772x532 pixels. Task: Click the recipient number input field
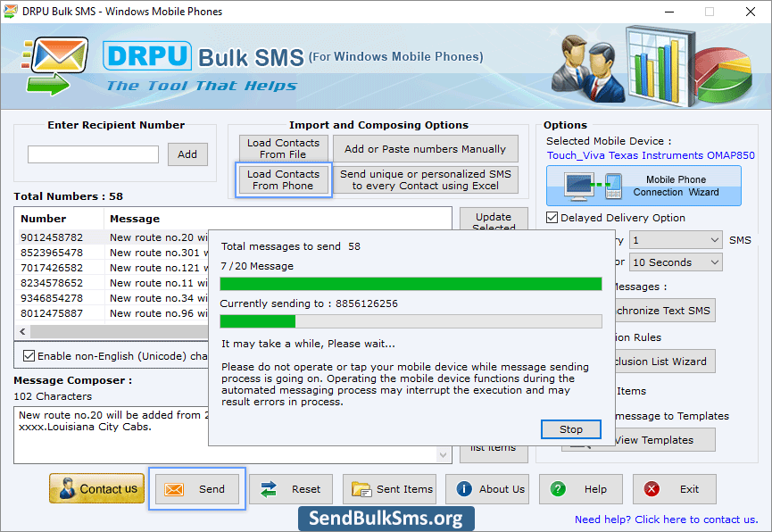[x=93, y=154]
